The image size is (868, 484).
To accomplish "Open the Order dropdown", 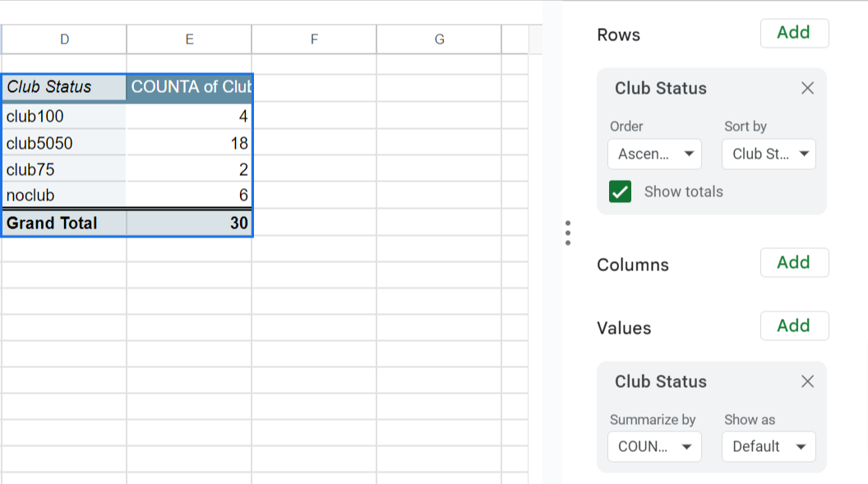I will tap(654, 154).
